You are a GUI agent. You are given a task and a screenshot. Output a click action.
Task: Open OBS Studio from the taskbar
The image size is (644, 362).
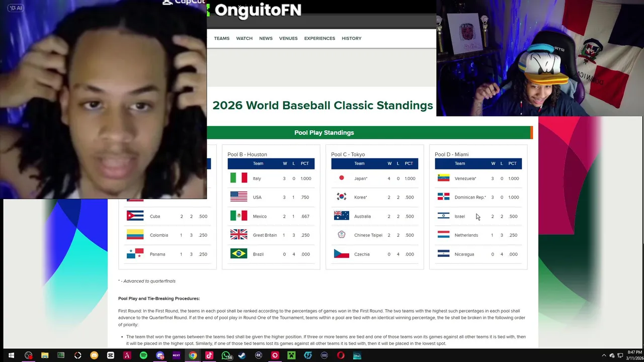(x=28, y=355)
